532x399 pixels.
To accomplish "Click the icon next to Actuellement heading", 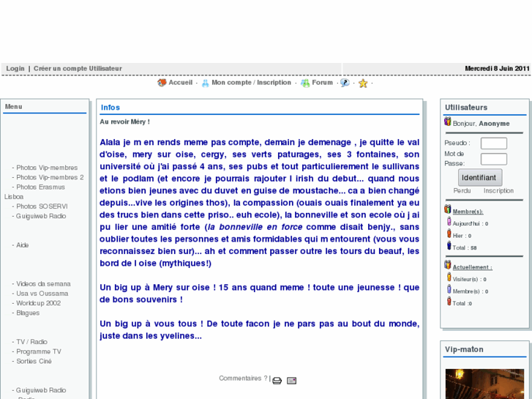I will pos(448,265).
